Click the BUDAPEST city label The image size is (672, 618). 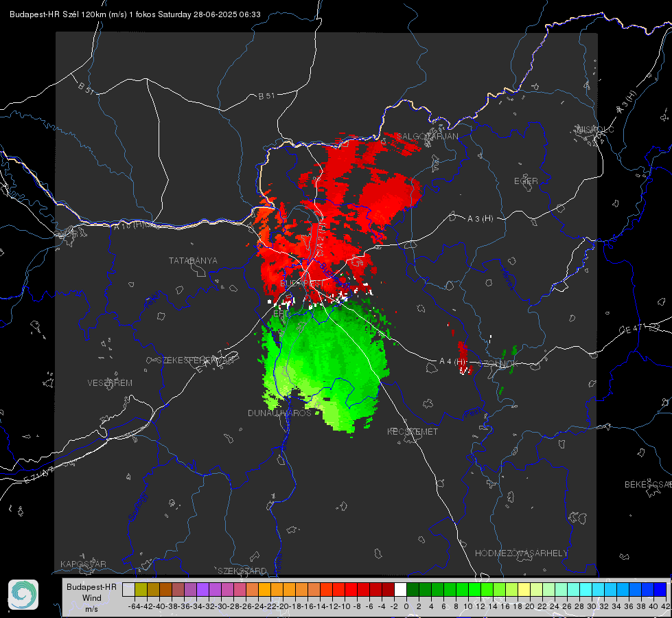click(x=302, y=284)
